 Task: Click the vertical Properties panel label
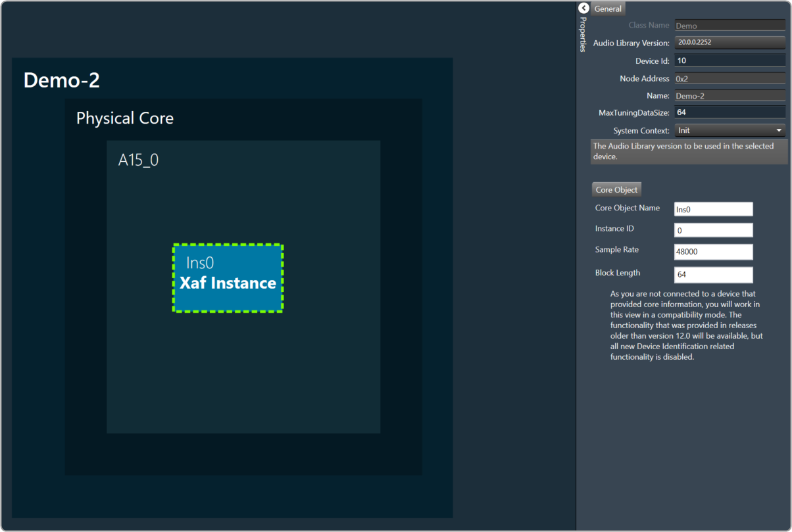pyautogui.click(x=583, y=35)
